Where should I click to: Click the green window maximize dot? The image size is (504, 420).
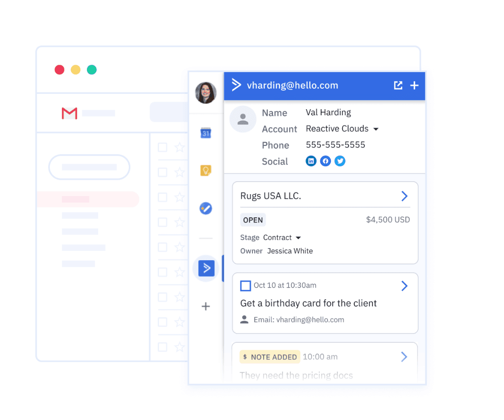(92, 70)
